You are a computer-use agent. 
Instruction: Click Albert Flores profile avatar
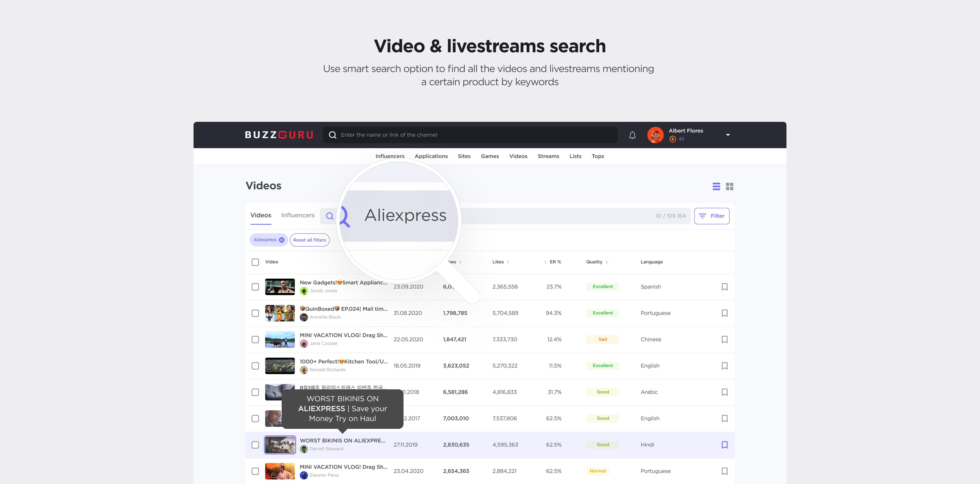(x=655, y=135)
